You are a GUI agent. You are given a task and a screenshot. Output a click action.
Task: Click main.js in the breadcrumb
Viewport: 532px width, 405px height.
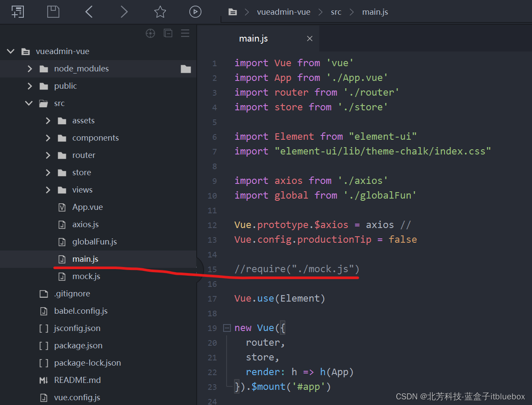coord(375,12)
